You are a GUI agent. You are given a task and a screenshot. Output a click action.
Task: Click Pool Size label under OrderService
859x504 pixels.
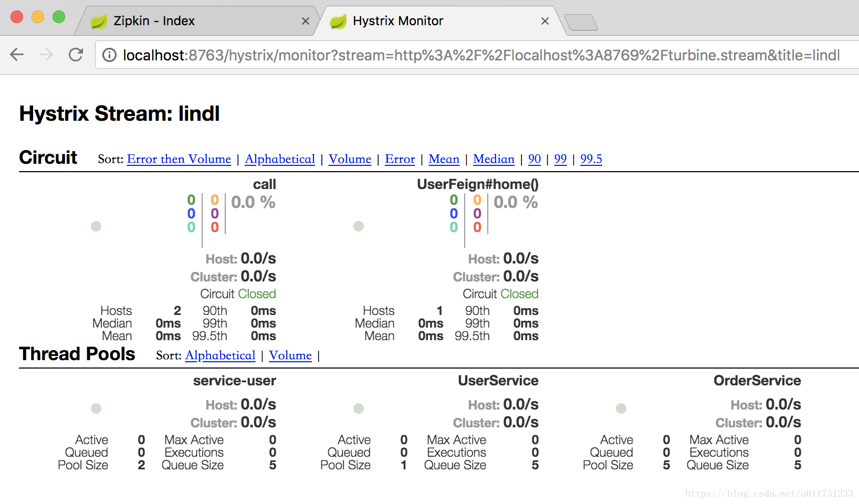(x=608, y=465)
